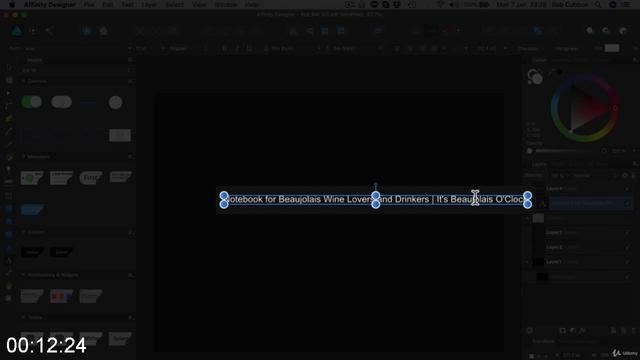Toggle underline formatting
The image size is (640, 360).
click(249, 48)
